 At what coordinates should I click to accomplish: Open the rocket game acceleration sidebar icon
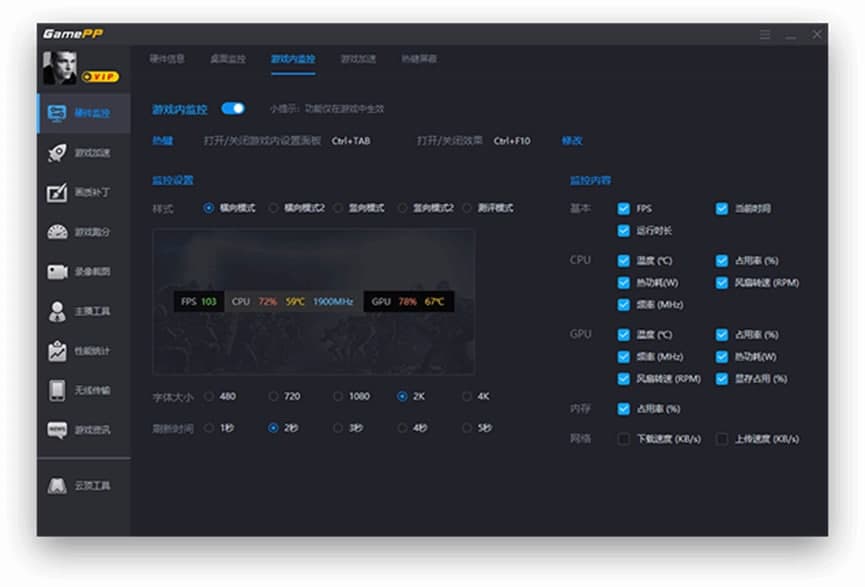tap(57, 153)
